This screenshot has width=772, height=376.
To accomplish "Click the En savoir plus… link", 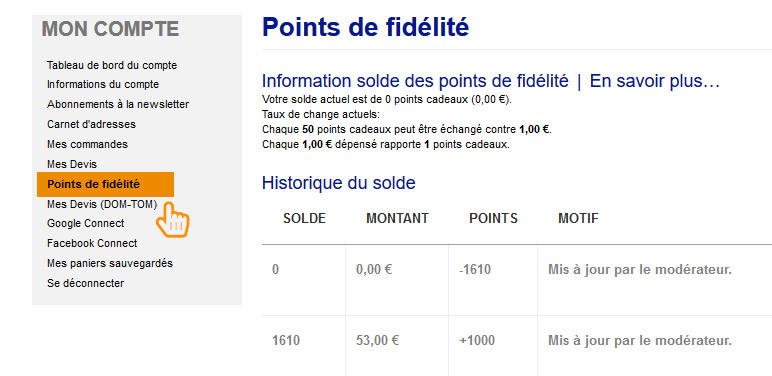I will pos(655,81).
